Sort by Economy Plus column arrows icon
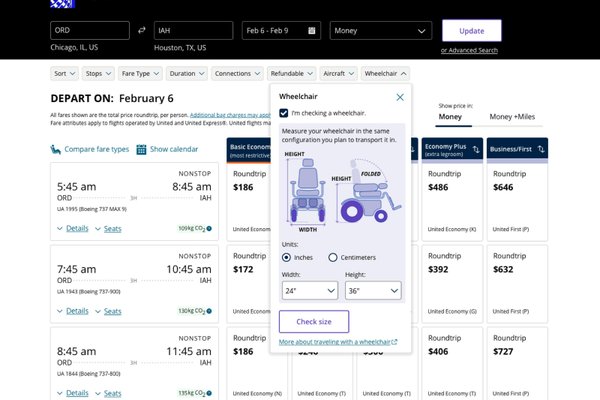Screen dimensions: 600x400 tap(476, 149)
